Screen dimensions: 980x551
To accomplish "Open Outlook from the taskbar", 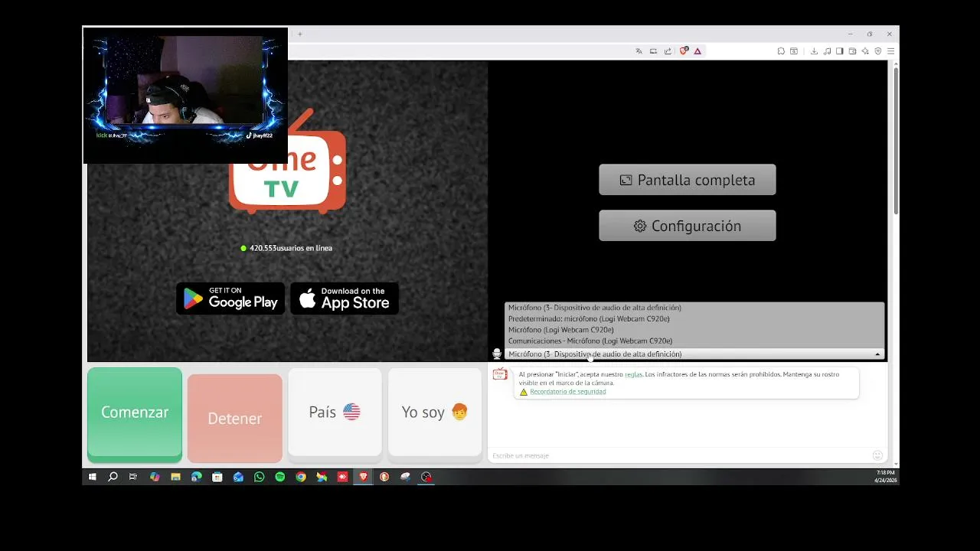I will point(238,477).
